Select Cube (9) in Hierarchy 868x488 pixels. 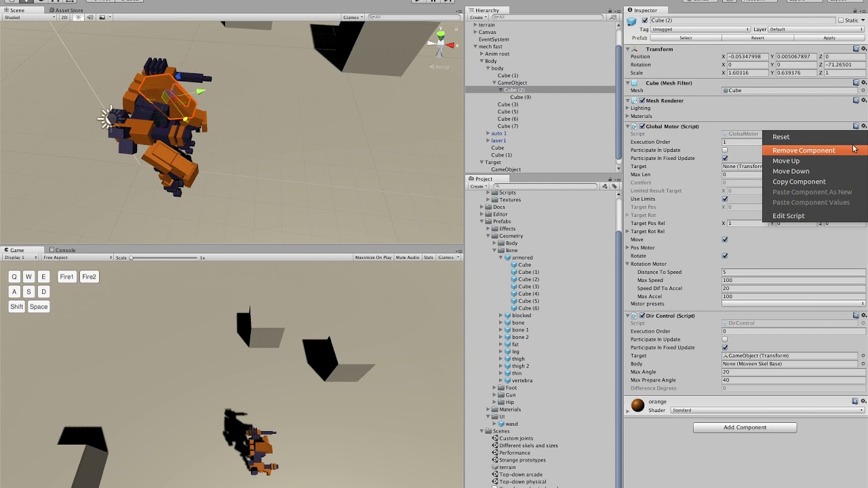(x=520, y=97)
